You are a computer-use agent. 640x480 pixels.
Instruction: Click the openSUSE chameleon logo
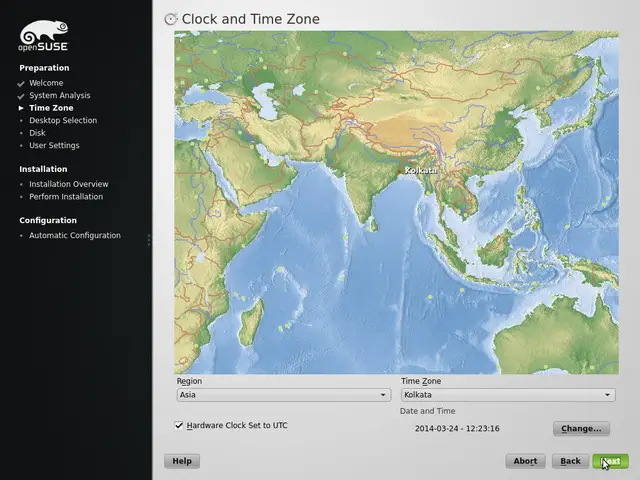[x=44, y=36]
